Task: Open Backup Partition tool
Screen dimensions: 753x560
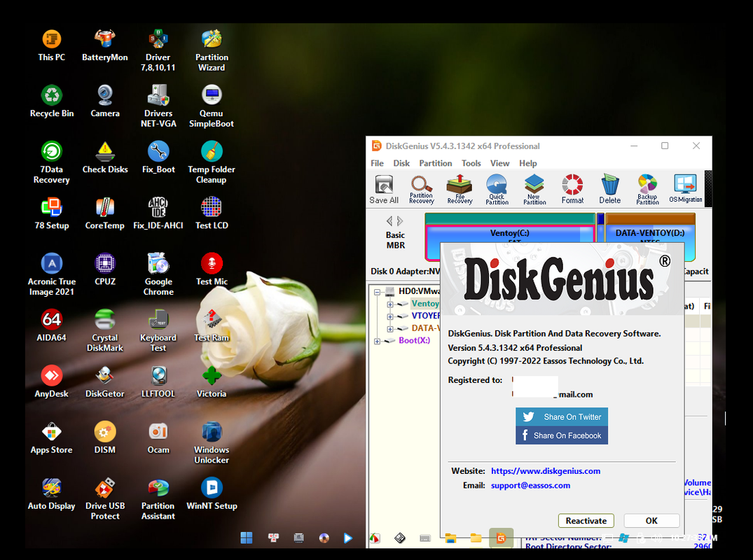Action: [x=647, y=189]
